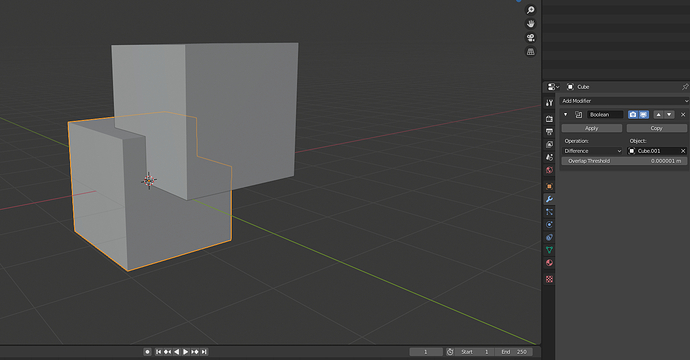Open the Render properties tab
690x360 pixels.
click(549, 119)
